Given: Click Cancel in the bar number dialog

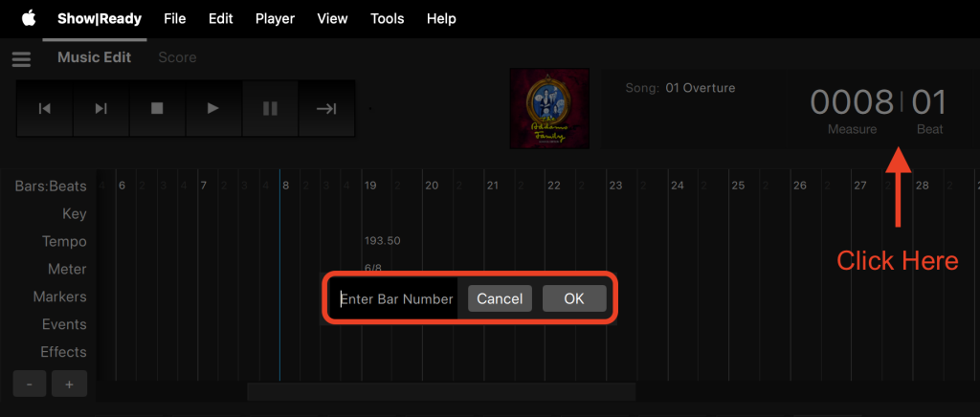Looking at the screenshot, I should point(500,298).
